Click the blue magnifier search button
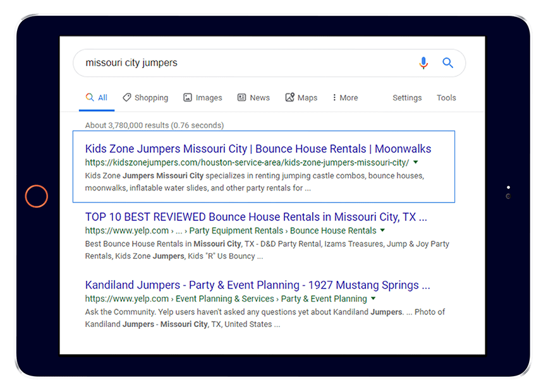The width and height of the screenshot is (541, 392). coord(448,62)
